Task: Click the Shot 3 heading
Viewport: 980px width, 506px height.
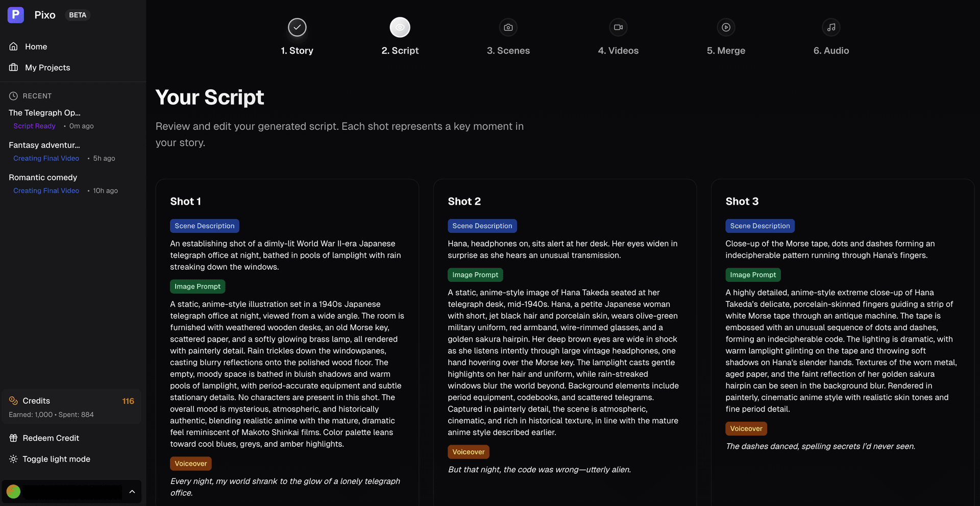Action: 742,201
